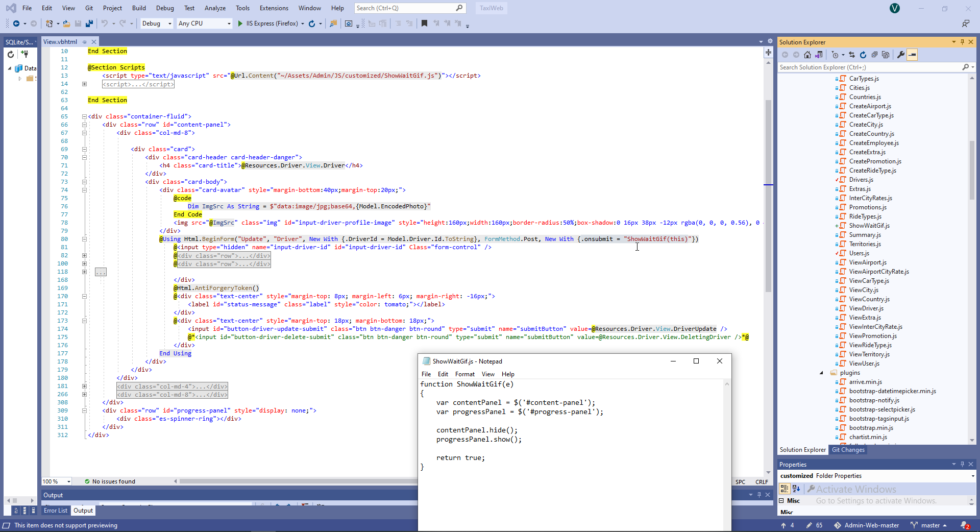Click the Live Share icon at top right

point(966,23)
